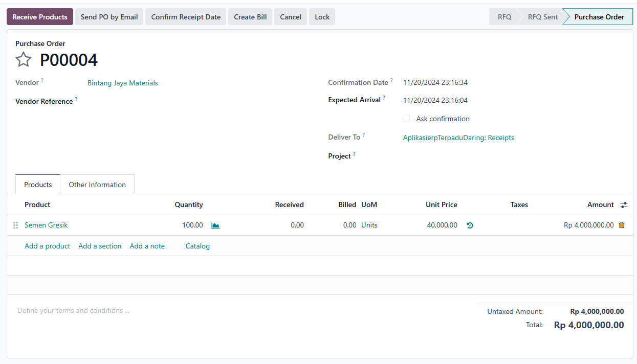Open forecast chart icon beside quantity 100.00
Viewport: 637px width, 364px height.
(215, 225)
